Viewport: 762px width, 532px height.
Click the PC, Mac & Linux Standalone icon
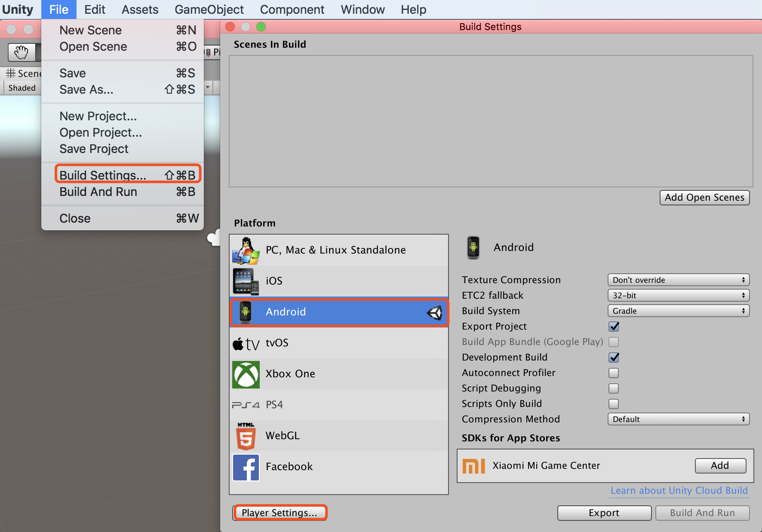pos(246,250)
